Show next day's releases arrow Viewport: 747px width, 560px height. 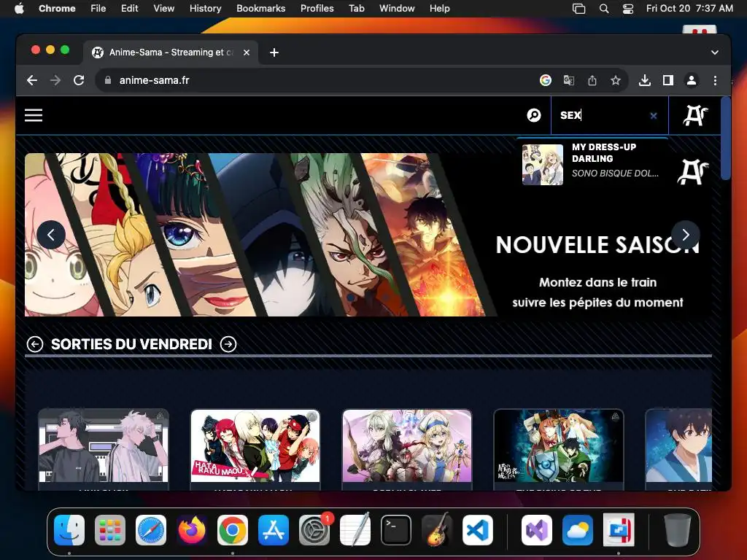[x=228, y=344]
